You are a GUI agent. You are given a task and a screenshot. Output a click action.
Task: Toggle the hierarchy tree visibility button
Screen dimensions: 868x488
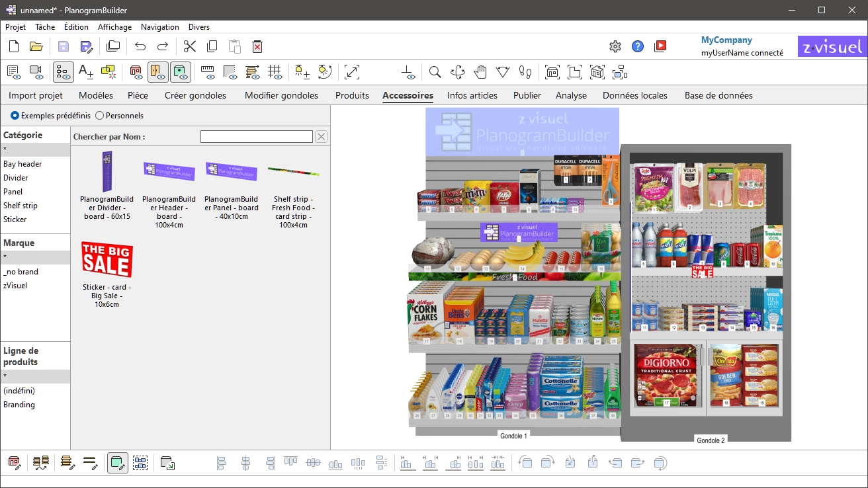(64, 71)
